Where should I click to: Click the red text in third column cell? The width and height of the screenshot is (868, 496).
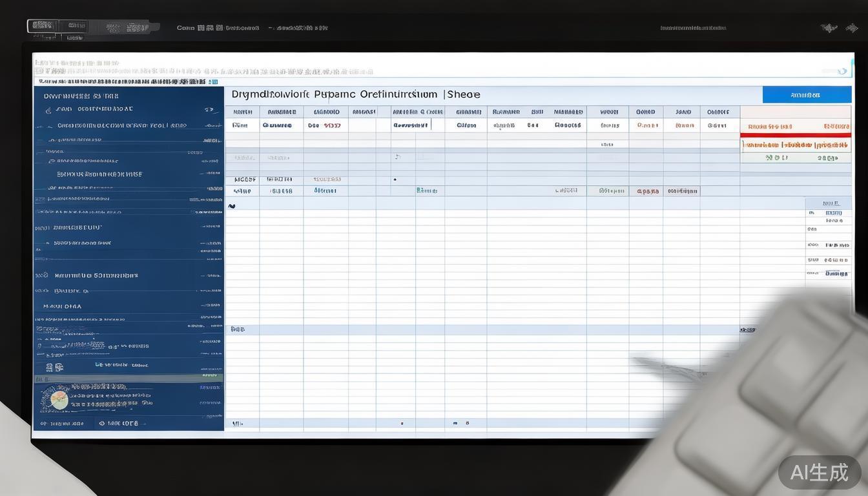tap(332, 126)
